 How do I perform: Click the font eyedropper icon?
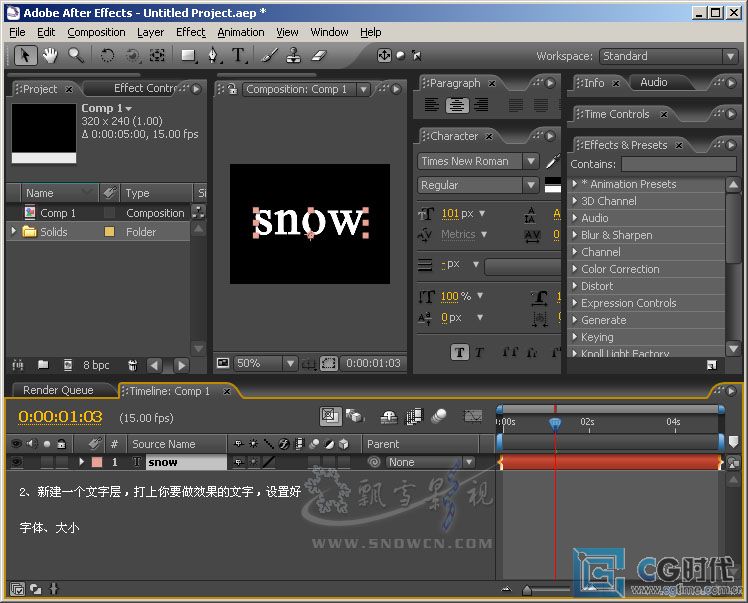click(x=553, y=161)
